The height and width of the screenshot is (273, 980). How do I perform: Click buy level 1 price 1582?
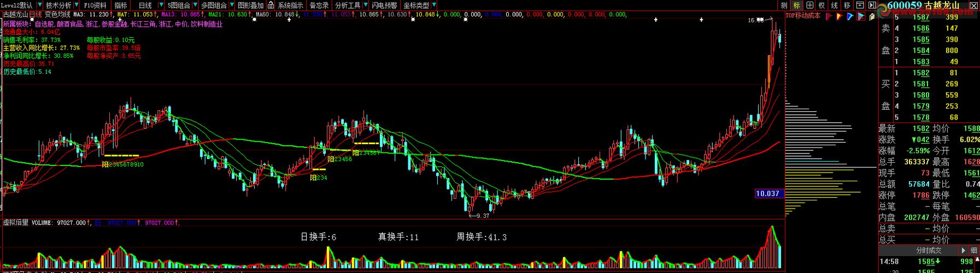(921, 73)
